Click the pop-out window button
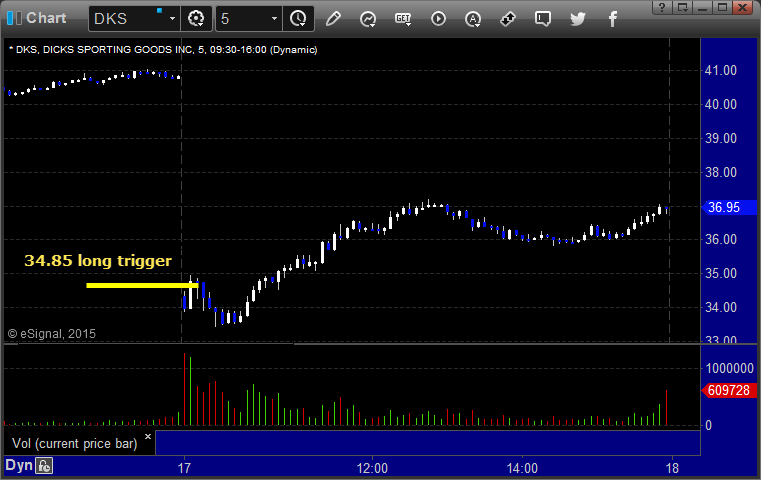 [x=682, y=7]
